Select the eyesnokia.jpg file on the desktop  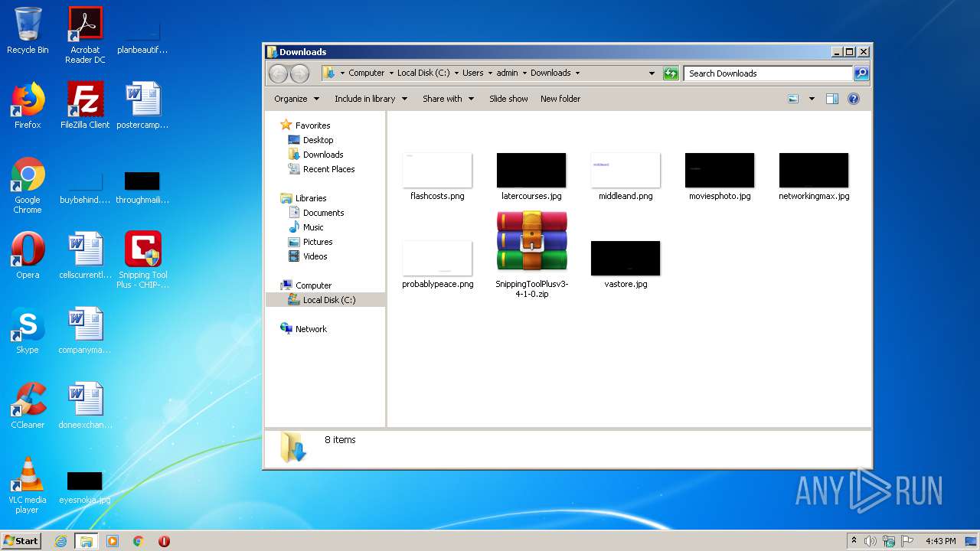pos(85,487)
